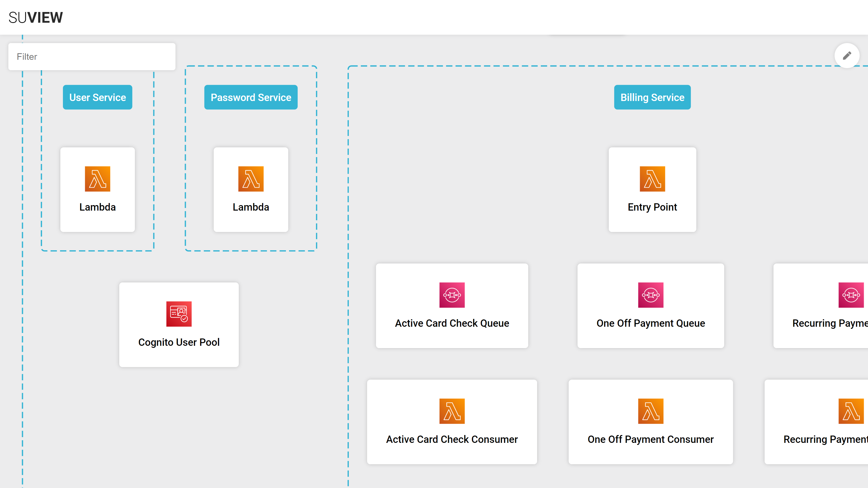Select the Entry Point label text
868x488 pixels.
point(652,207)
